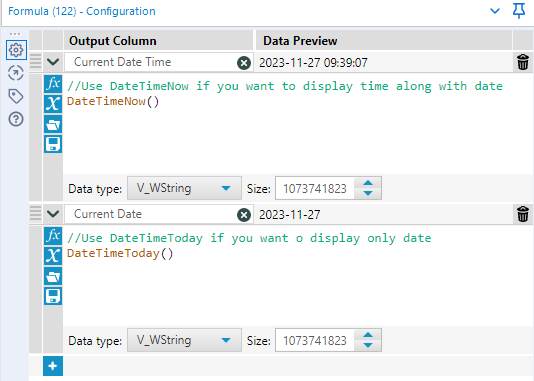The height and width of the screenshot is (381, 534).
Task: Delete the Current Date Time expression
Action: tap(523, 62)
